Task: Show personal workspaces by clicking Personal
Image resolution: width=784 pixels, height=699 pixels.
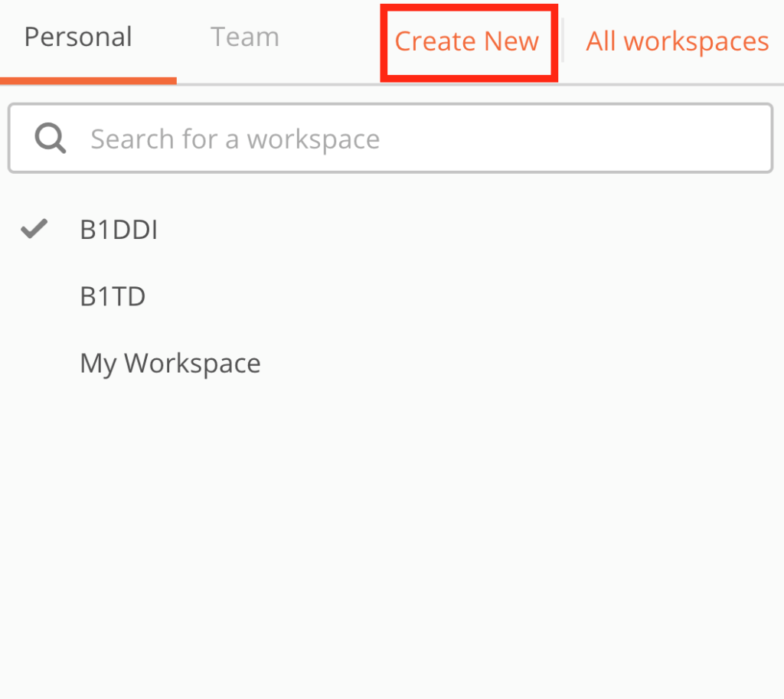Action: click(78, 38)
